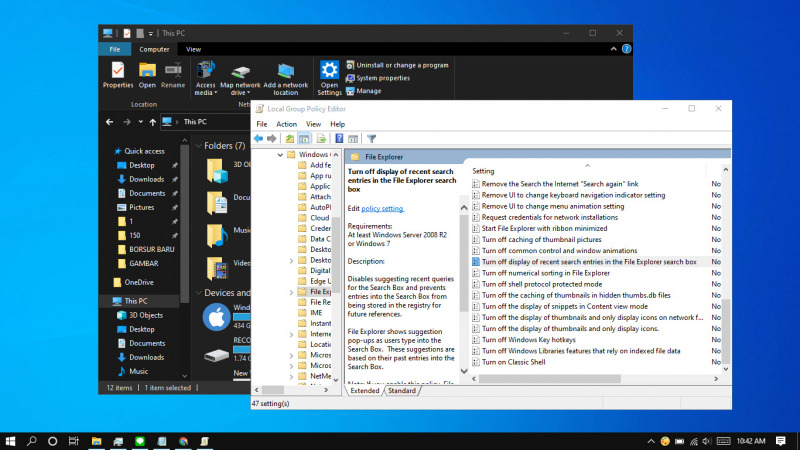Open the Action Center notification icon
The width and height of the screenshot is (800, 450).
pos(781,441)
